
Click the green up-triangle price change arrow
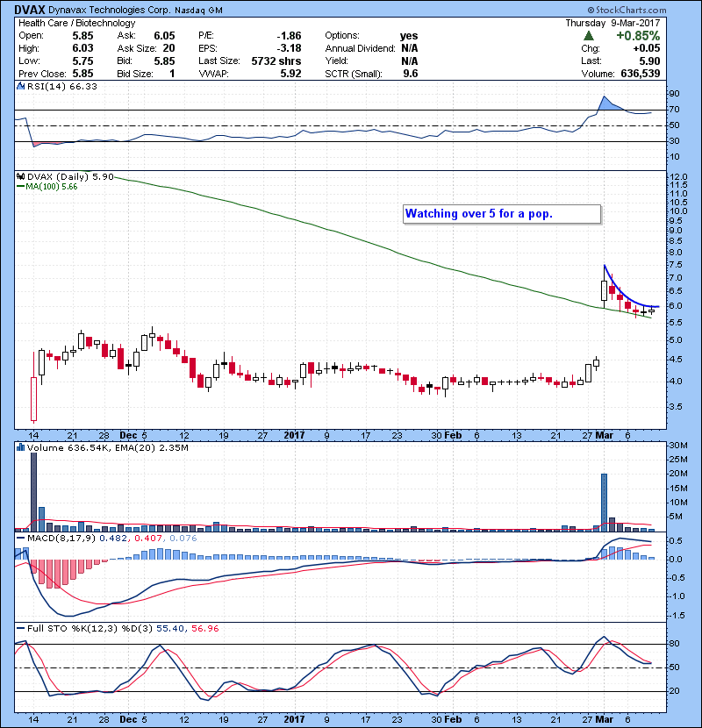click(589, 35)
